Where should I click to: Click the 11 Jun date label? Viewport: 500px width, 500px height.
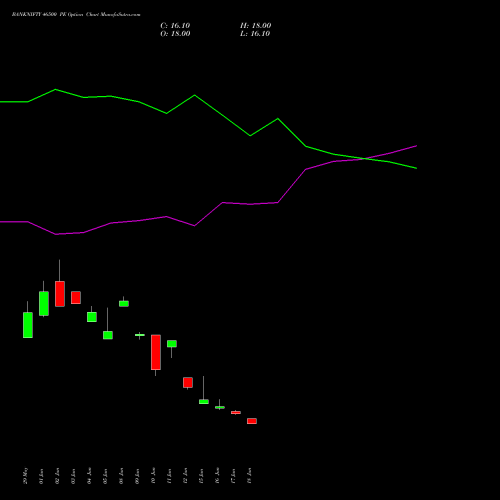tap(170, 476)
